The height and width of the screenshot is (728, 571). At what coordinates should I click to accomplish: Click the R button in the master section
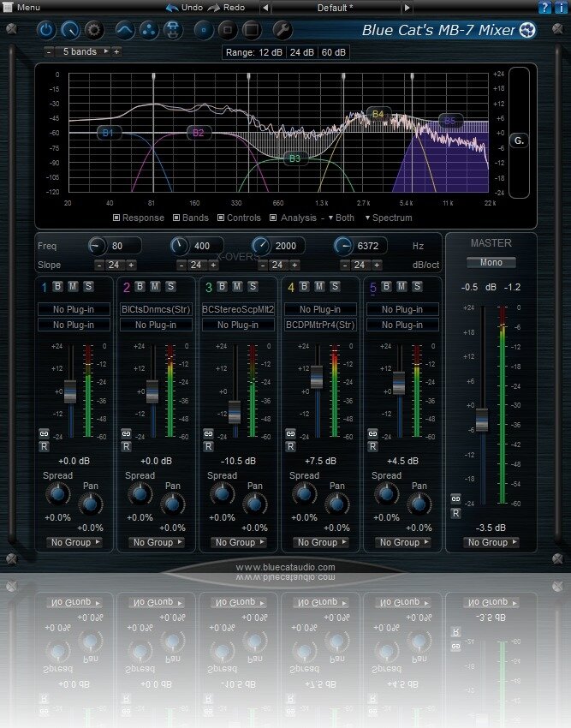456,513
